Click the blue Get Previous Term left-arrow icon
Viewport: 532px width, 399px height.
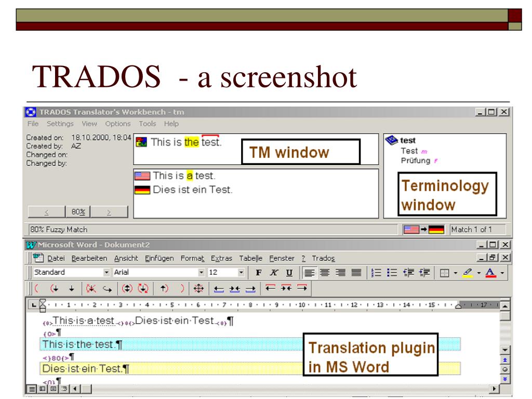click(x=219, y=289)
